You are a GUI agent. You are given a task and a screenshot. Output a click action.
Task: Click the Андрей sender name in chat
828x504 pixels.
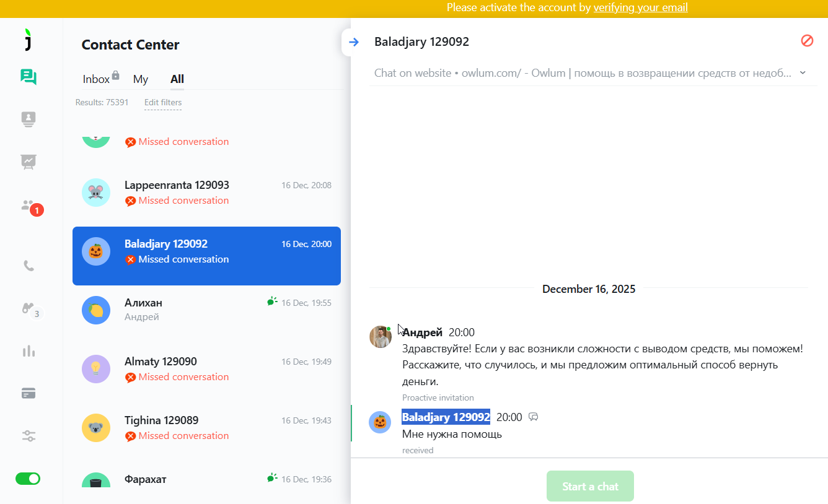pos(422,332)
